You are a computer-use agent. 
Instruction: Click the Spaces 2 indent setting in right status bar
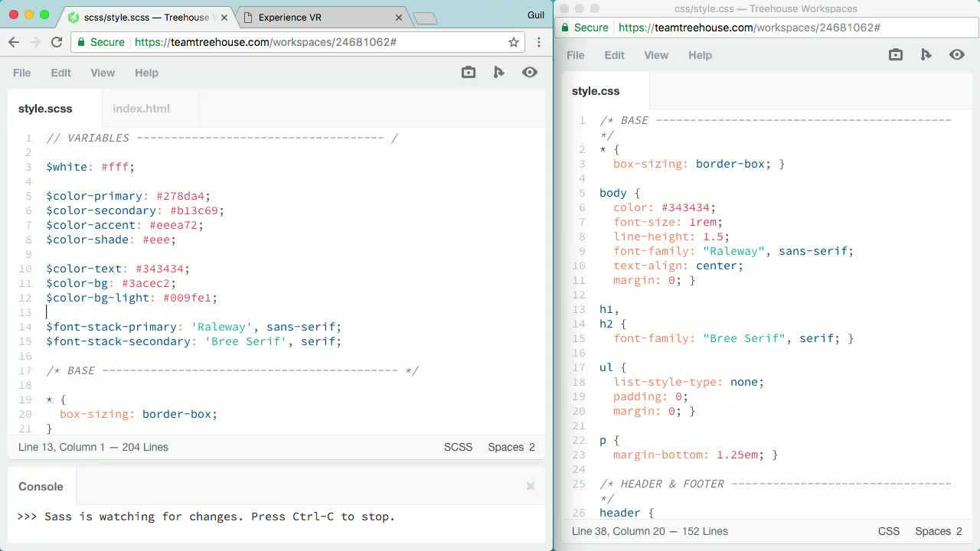coord(938,530)
